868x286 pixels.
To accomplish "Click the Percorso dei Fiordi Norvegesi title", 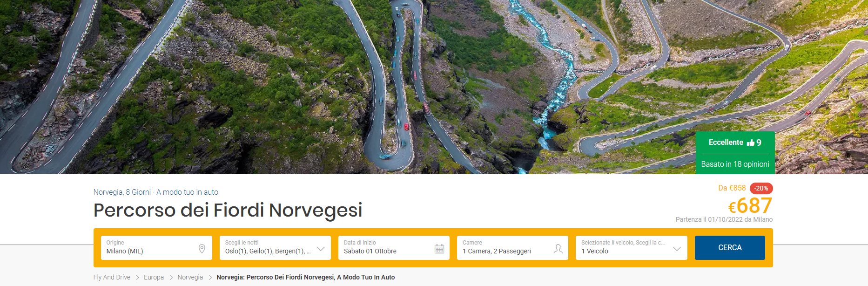I will [x=228, y=210].
